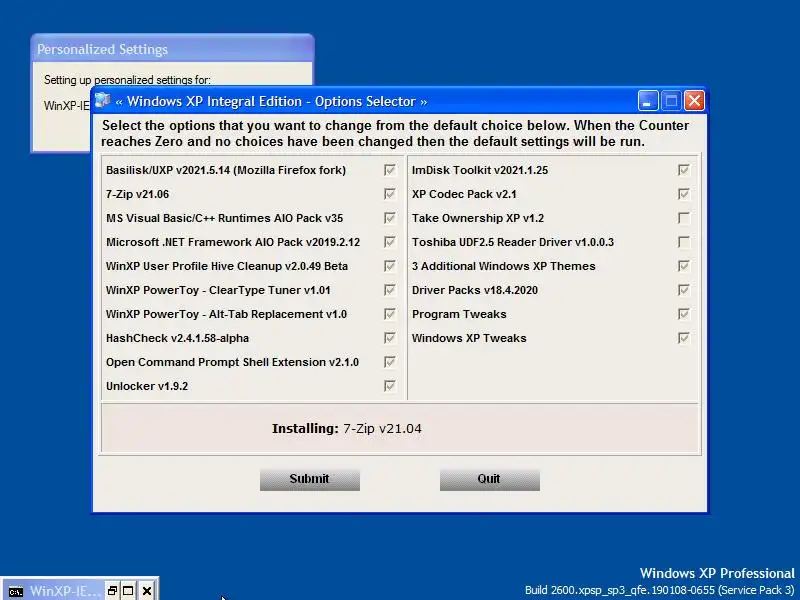Screen dimensions: 800x600
Task: Click the 'XP Codec Pack v2.1' label
Action: (x=464, y=194)
